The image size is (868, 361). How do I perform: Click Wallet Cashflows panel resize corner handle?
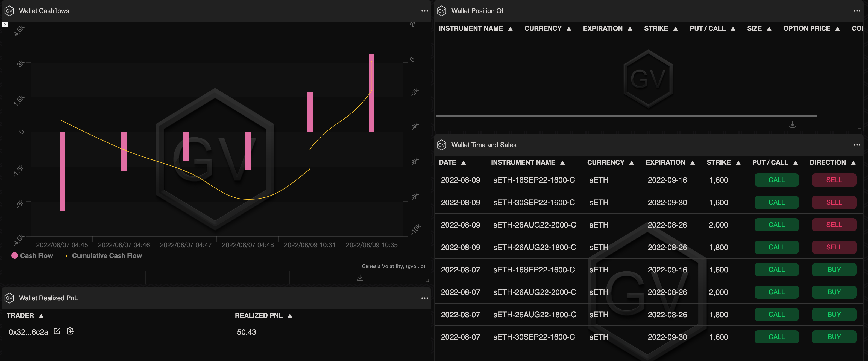pos(427,280)
